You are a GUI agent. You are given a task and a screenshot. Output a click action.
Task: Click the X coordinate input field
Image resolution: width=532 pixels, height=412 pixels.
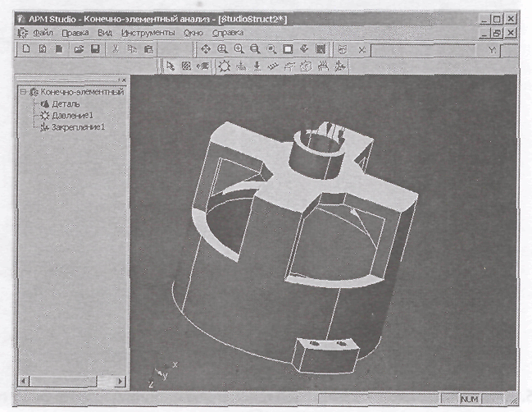pyautogui.click(x=423, y=50)
